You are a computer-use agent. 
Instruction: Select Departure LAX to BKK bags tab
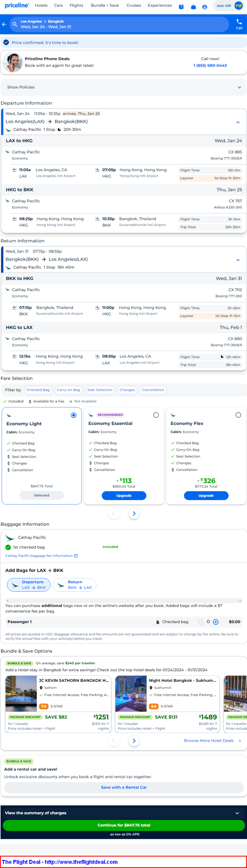[29, 585]
